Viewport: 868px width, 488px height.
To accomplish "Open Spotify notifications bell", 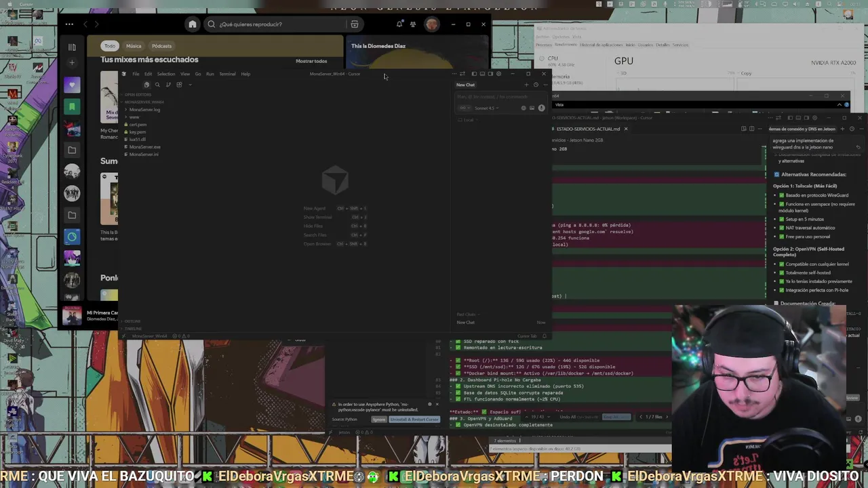I will pos(399,24).
